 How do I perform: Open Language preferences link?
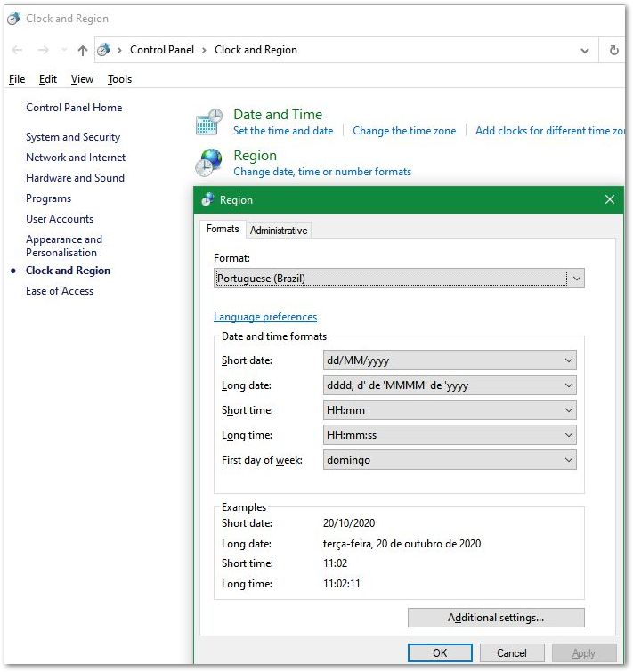pos(265,317)
